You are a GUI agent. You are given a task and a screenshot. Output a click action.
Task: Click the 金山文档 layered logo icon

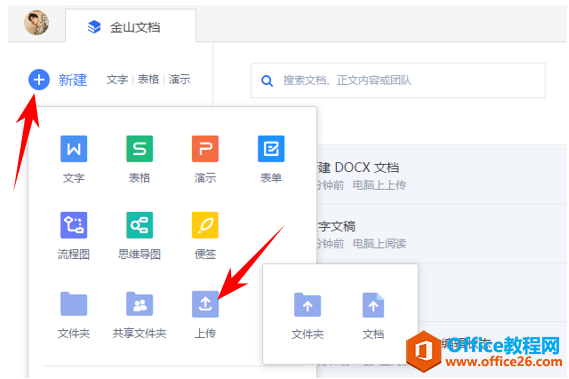94,27
